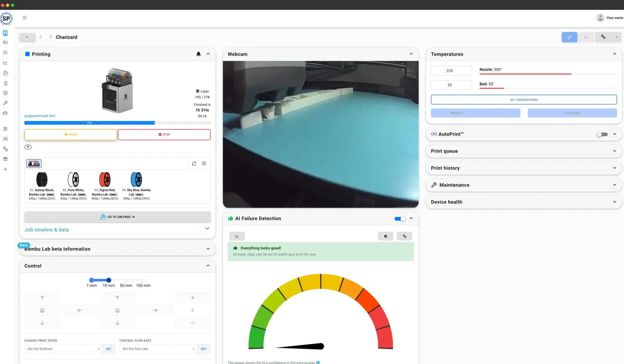Go back with the arrow button
Screen dimensions: 624x364
click(x=27, y=37)
